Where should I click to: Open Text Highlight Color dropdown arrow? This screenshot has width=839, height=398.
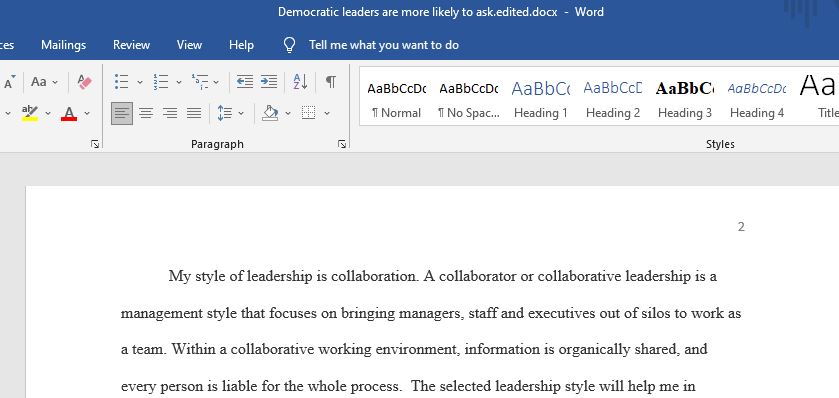pyautogui.click(x=48, y=113)
